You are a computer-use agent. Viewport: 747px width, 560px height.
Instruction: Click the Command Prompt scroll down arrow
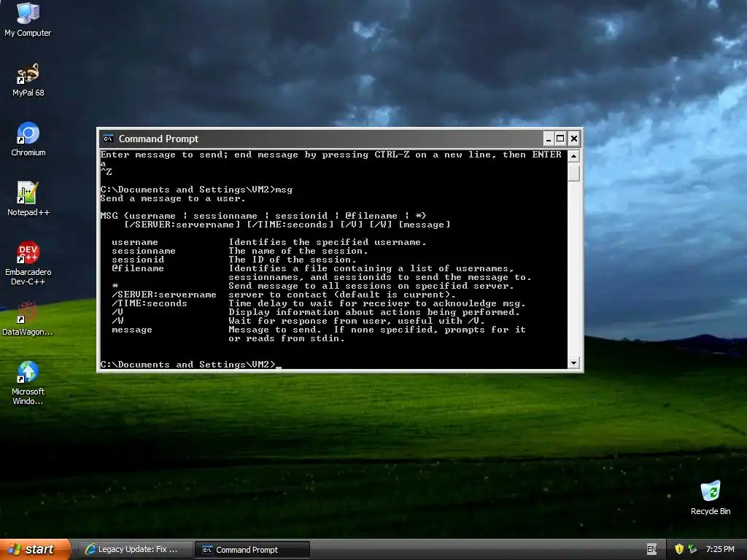(x=573, y=362)
